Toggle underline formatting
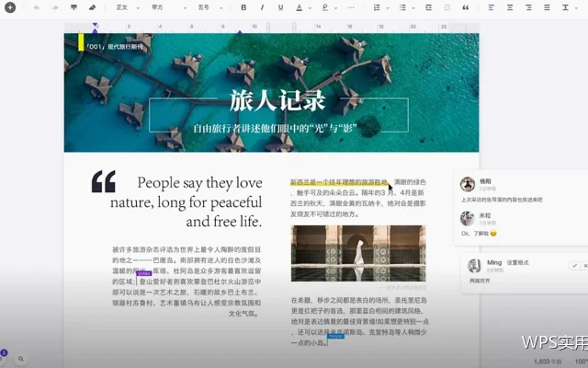This screenshot has width=588, height=368. (x=280, y=7)
